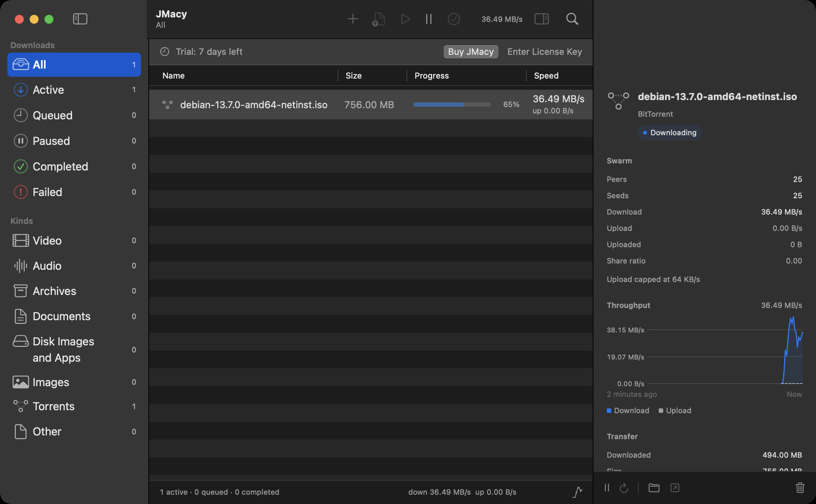View Failed downloads

pyautogui.click(x=74, y=192)
